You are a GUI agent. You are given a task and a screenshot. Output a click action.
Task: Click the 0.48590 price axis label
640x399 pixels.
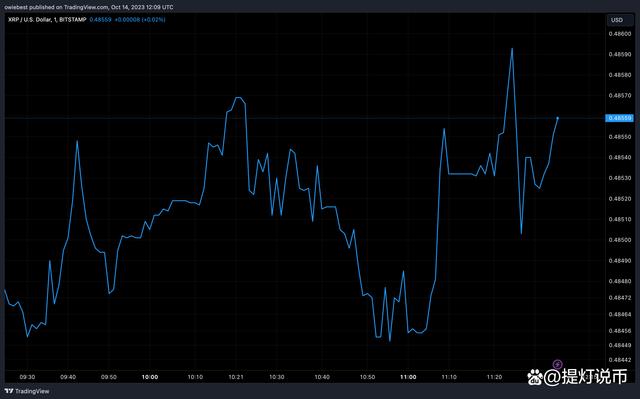point(620,54)
